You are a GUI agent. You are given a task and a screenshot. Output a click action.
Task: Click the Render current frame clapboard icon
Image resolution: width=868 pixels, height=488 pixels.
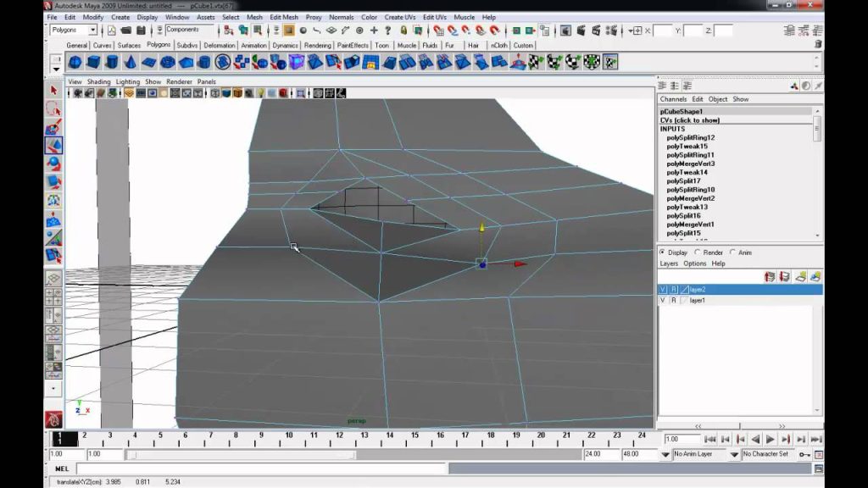581,30
